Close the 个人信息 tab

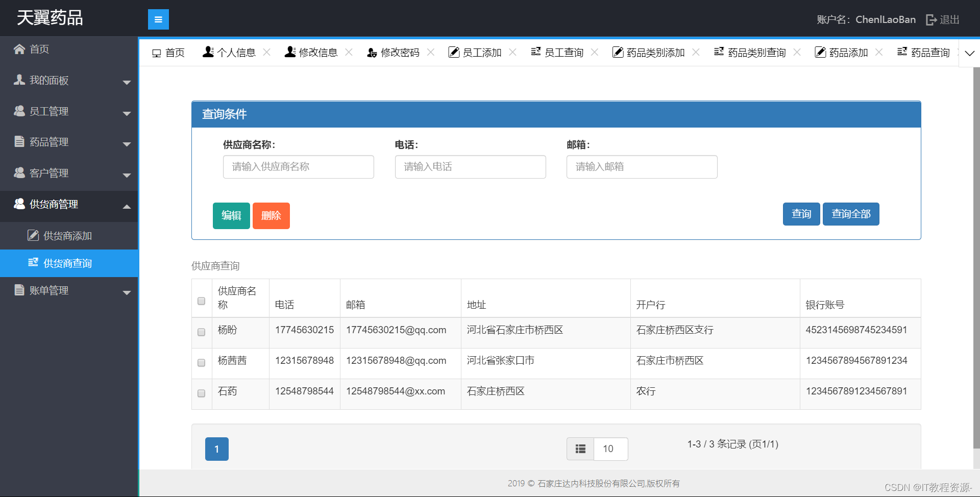click(x=266, y=52)
